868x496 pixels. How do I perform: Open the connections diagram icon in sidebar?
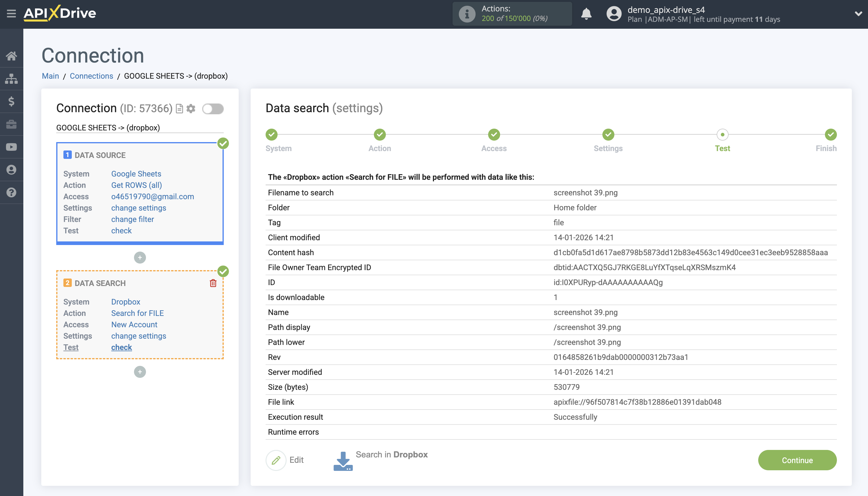tap(12, 78)
